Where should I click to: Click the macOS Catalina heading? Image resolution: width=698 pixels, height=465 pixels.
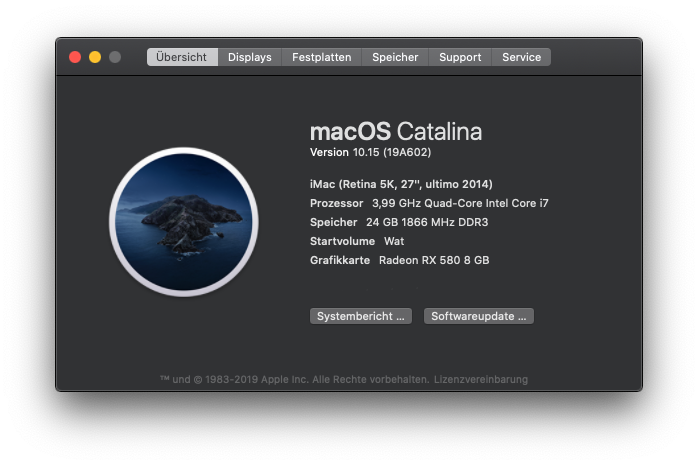click(x=396, y=132)
